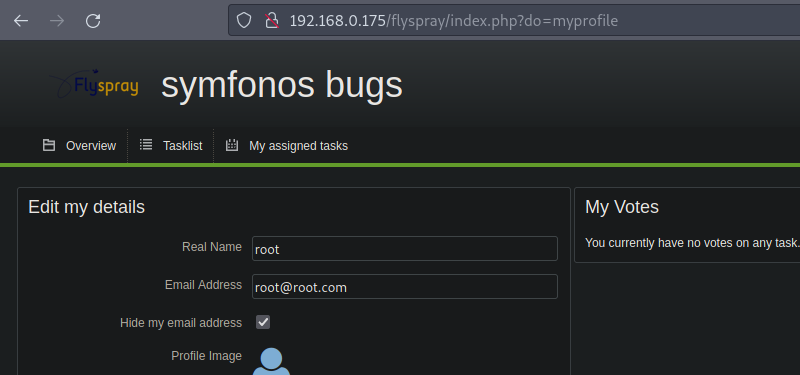Click the Flyspray logo
The image size is (800, 375).
coord(94,84)
